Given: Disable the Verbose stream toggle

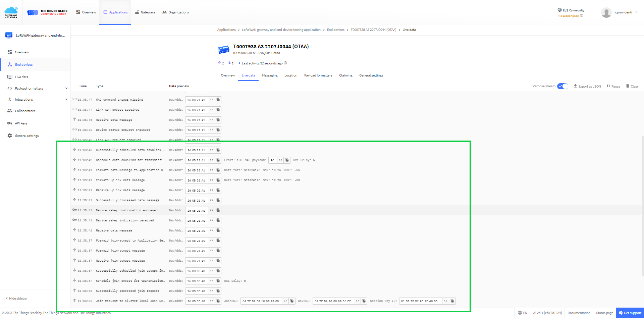Looking at the screenshot, I should (562, 86).
